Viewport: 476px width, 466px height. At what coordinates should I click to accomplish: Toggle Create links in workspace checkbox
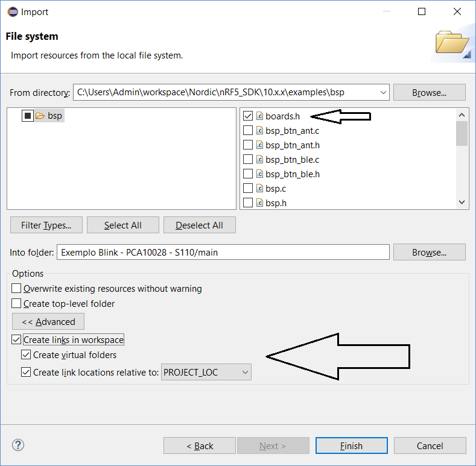coord(16,339)
